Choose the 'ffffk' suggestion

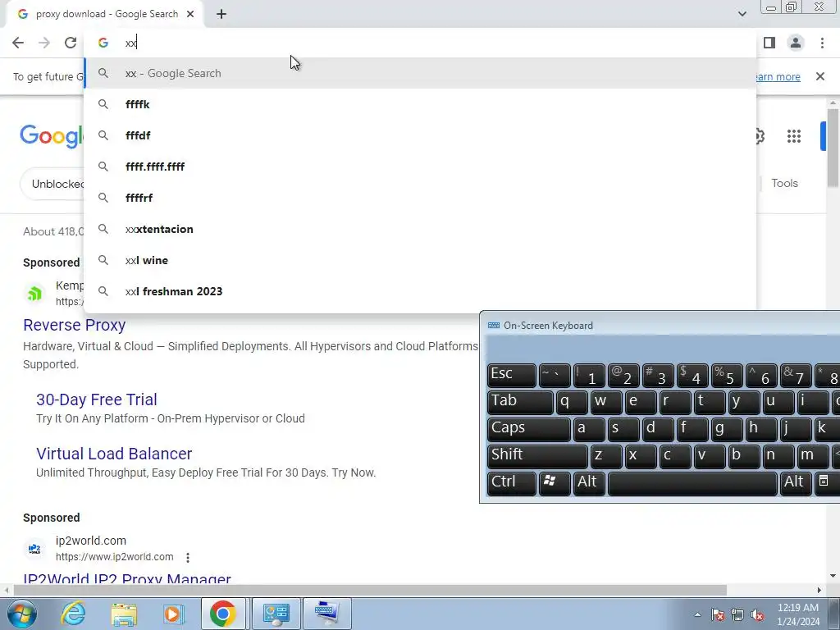point(420,104)
